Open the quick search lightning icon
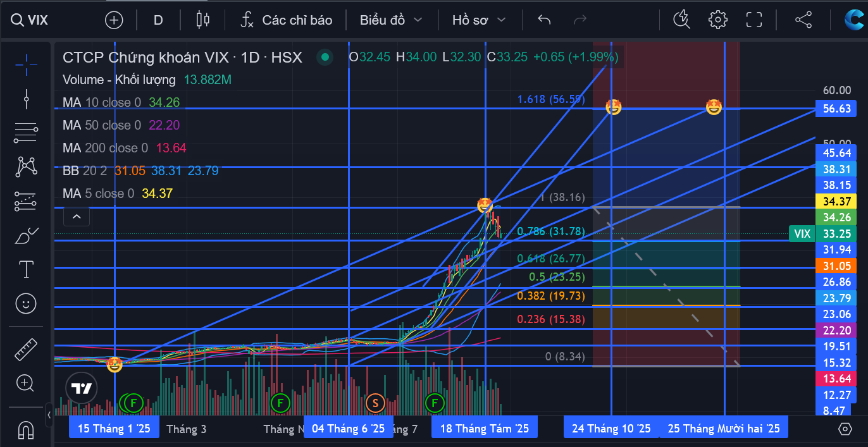 pos(682,20)
